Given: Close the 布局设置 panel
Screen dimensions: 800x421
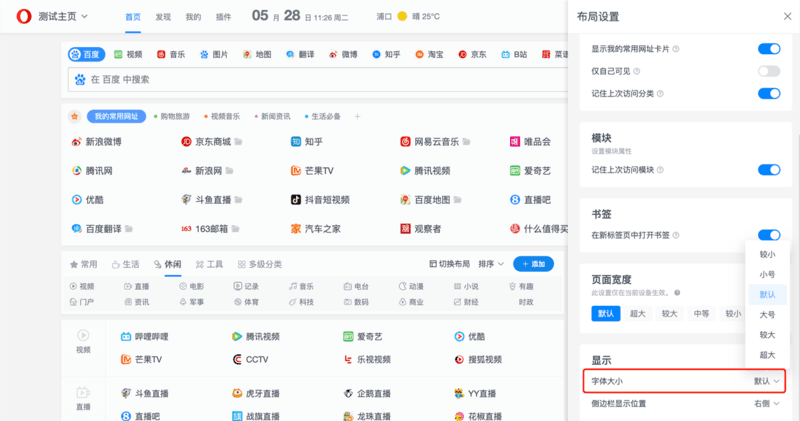Looking at the screenshot, I should tap(787, 16).
